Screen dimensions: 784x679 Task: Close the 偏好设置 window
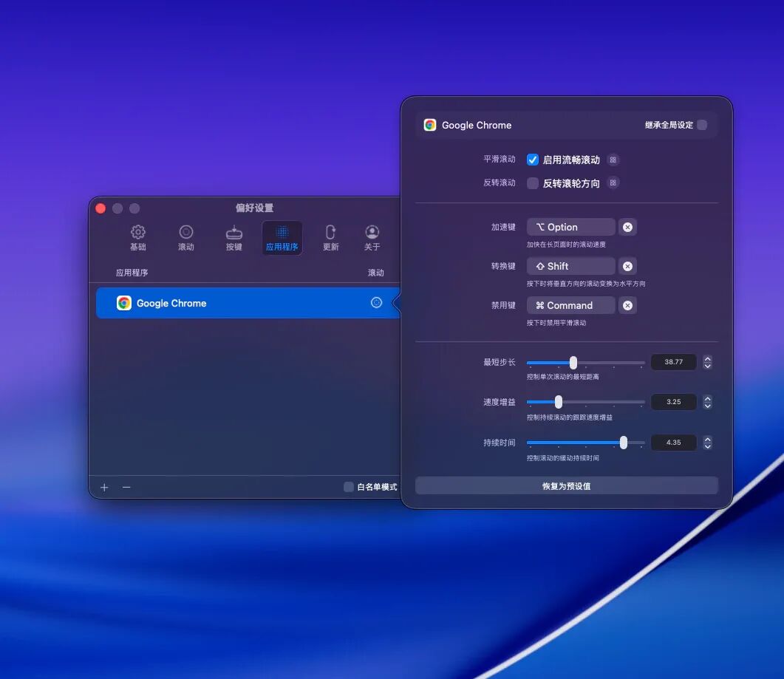coord(100,208)
